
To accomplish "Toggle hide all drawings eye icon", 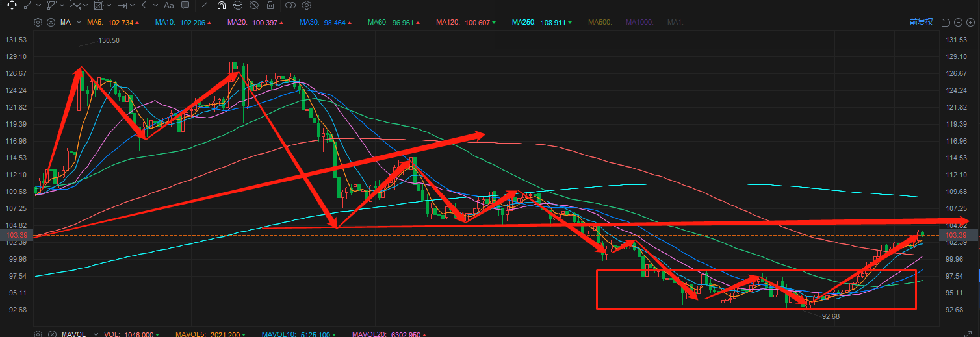I will coord(254,5).
